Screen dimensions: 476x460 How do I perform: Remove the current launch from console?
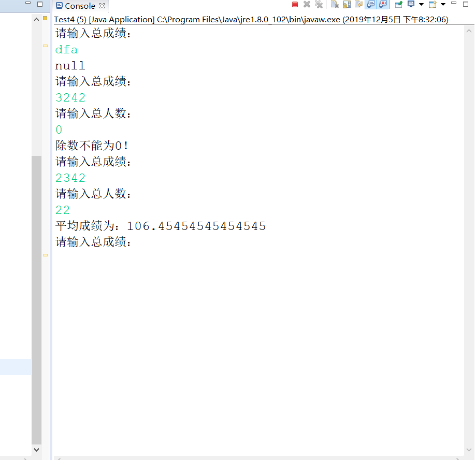(x=306, y=4)
